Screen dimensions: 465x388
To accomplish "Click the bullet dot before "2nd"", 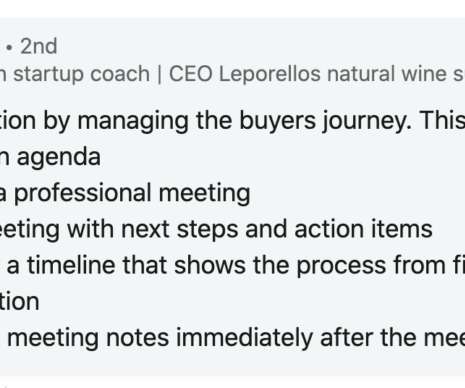I will [9, 48].
